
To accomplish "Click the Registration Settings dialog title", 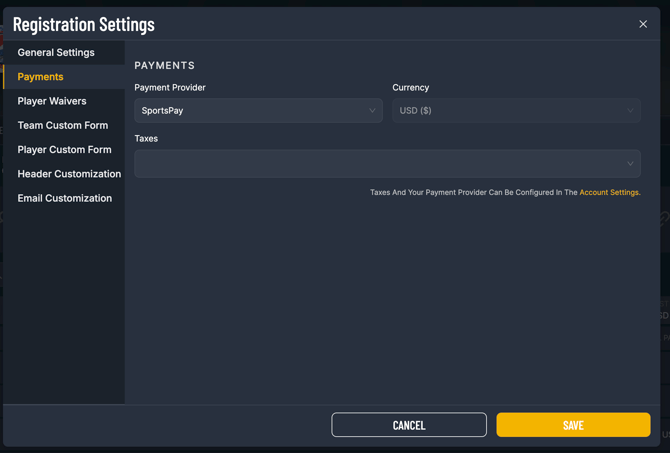I will [x=84, y=24].
